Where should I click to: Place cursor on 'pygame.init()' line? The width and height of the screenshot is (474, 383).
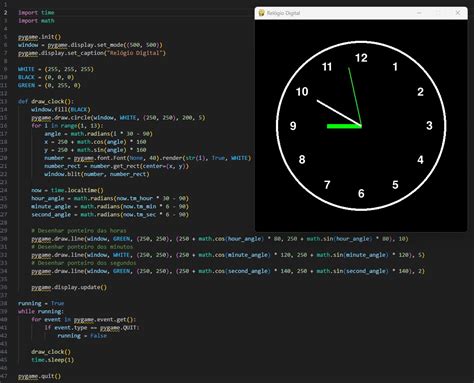[40, 37]
